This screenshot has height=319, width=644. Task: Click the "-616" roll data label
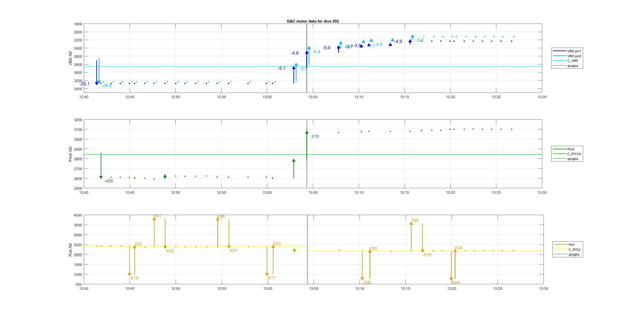[427, 255]
